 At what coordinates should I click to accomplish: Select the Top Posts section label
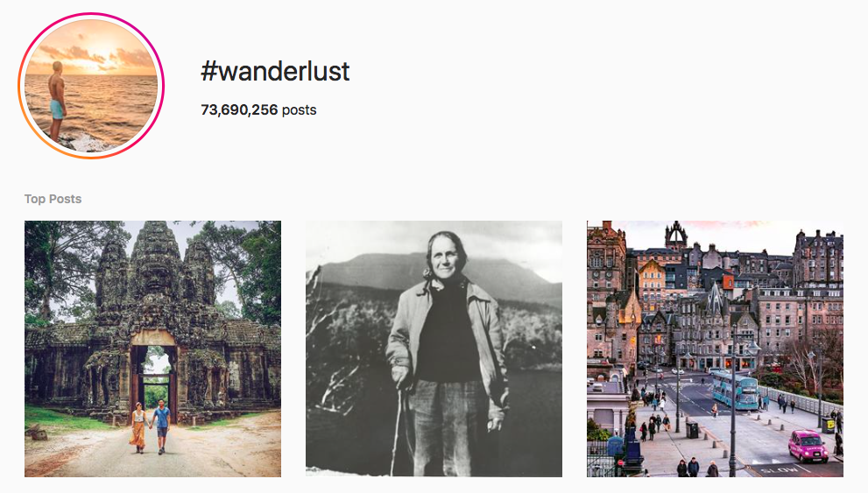pos(53,199)
